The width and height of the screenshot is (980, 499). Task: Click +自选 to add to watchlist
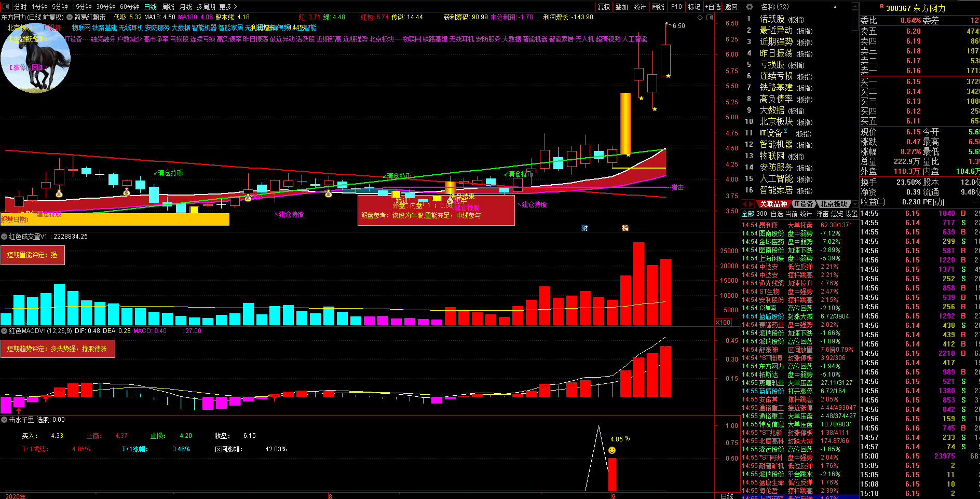point(713,7)
